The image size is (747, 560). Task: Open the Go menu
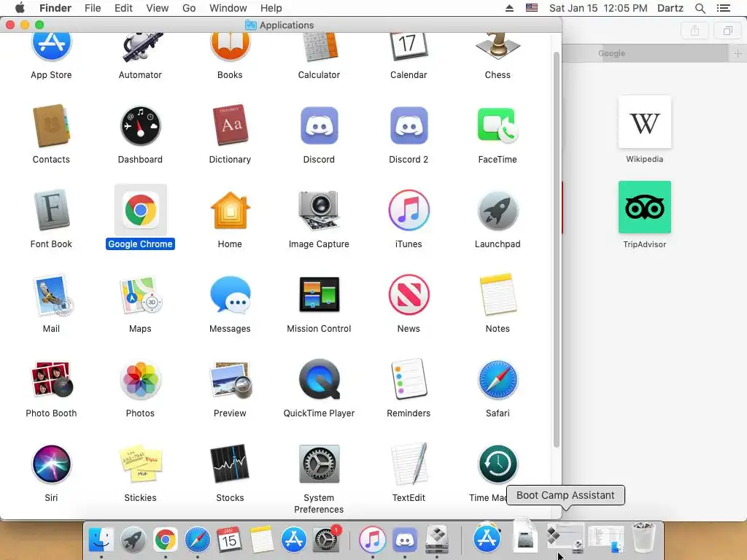tap(189, 8)
